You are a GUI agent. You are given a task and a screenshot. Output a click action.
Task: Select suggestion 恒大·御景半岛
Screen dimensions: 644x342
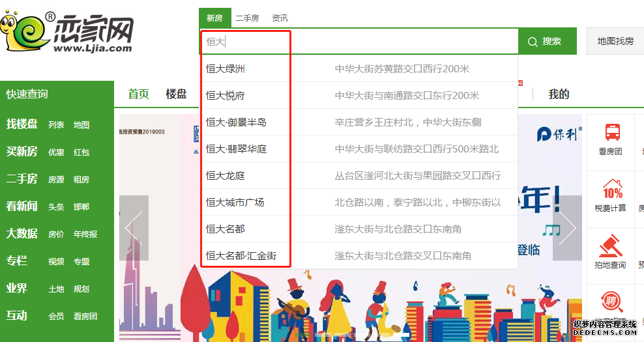[236, 122]
